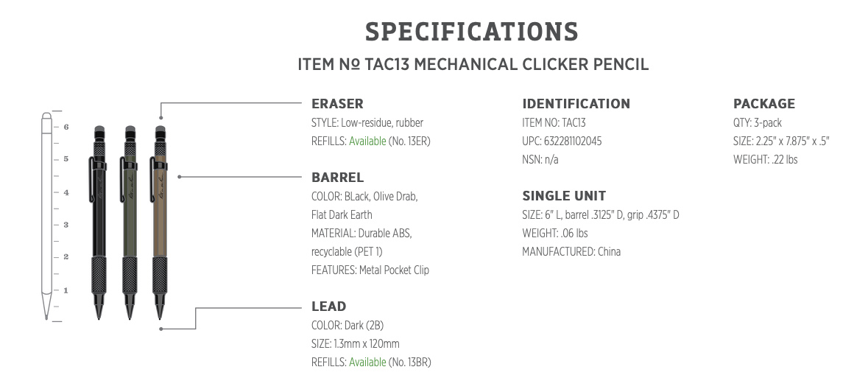Image resolution: width=868 pixels, height=392 pixels.
Task: Click the SINGLE UNIT heading
Action: pyautogui.click(x=563, y=196)
